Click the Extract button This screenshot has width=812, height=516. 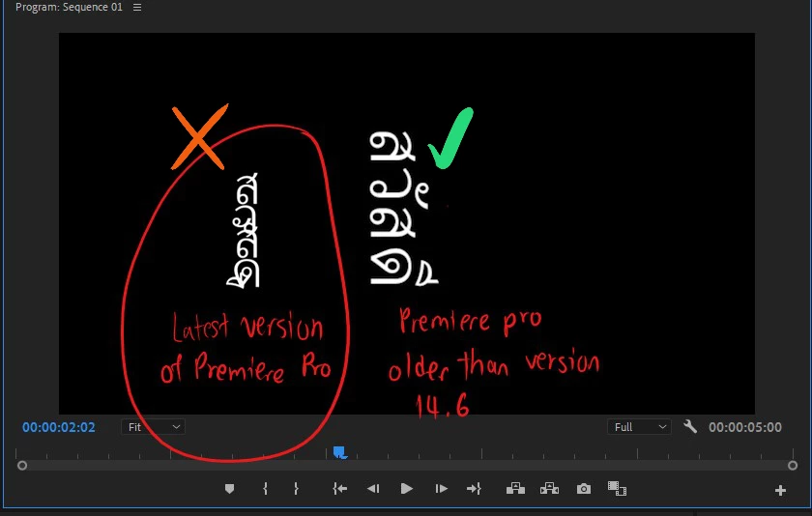(x=549, y=488)
